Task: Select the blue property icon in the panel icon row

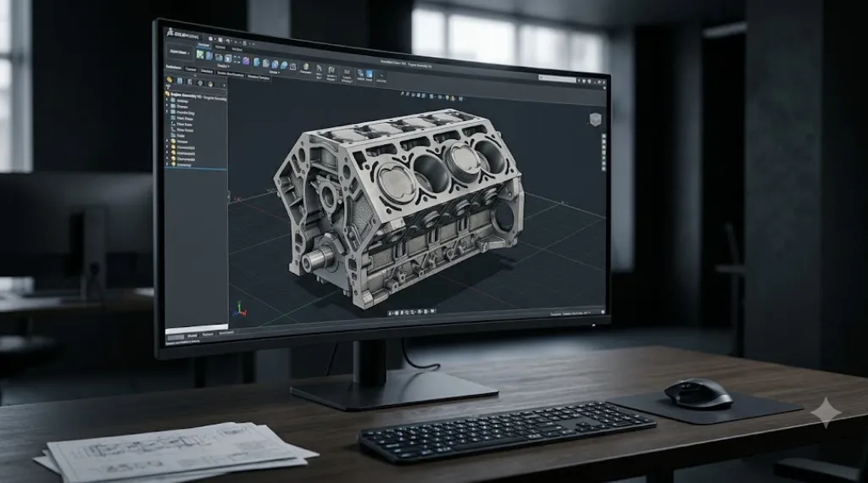Action: 180,80
